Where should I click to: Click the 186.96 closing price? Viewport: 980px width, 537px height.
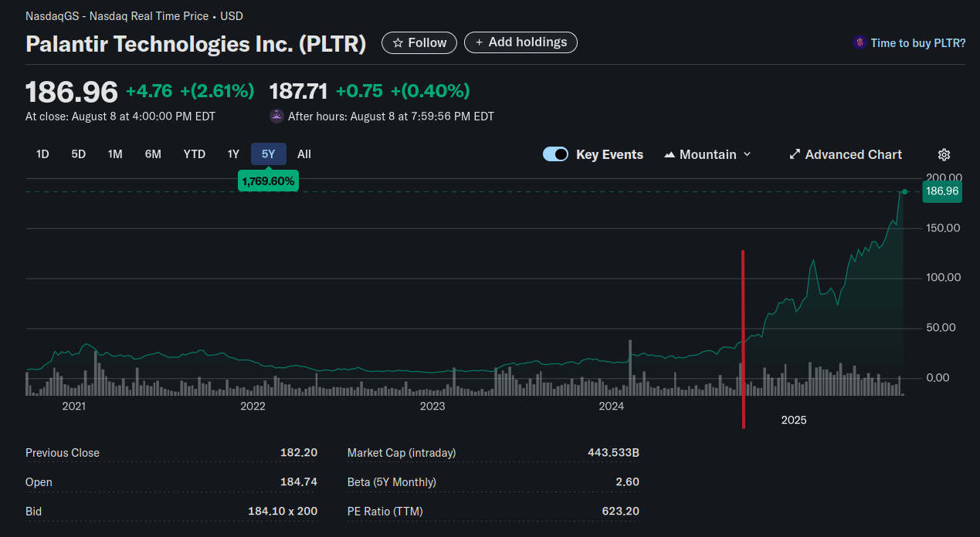pos(72,92)
